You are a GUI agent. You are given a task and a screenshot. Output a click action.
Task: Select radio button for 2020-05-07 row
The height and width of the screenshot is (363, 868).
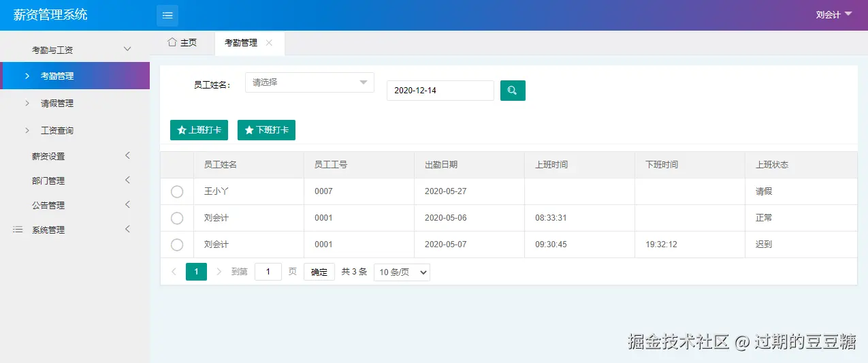(x=177, y=245)
